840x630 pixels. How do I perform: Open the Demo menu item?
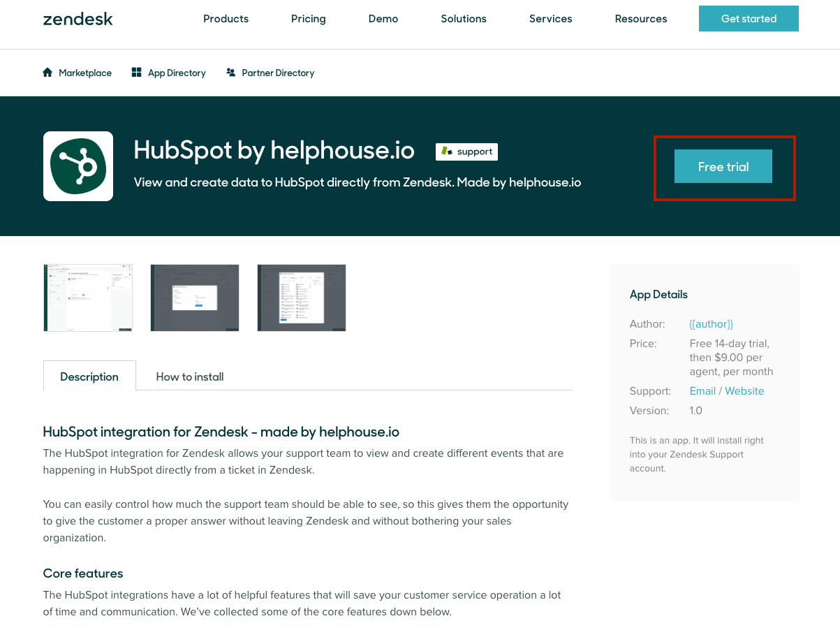click(x=383, y=19)
